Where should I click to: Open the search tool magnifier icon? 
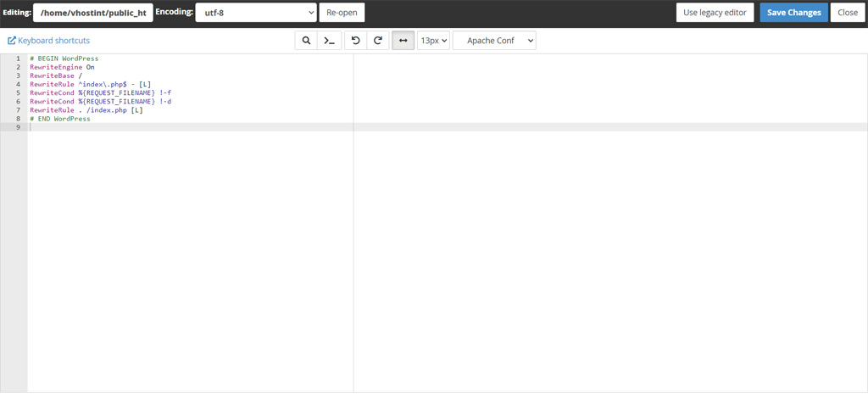coord(306,41)
